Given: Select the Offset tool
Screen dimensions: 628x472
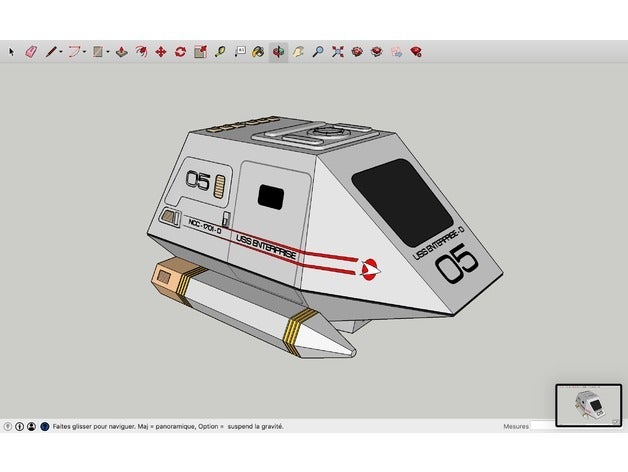Looking at the screenshot, I should click(141, 52).
